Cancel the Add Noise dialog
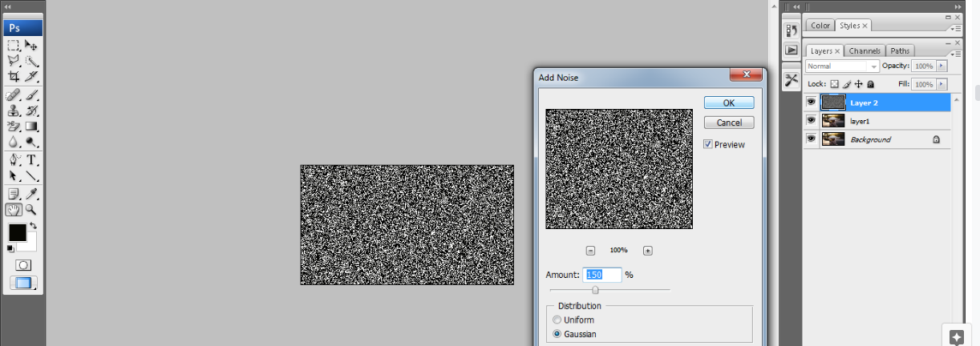The width and height of the screenshot is (980, 346). pyautogui.click(x=728, y=123)
